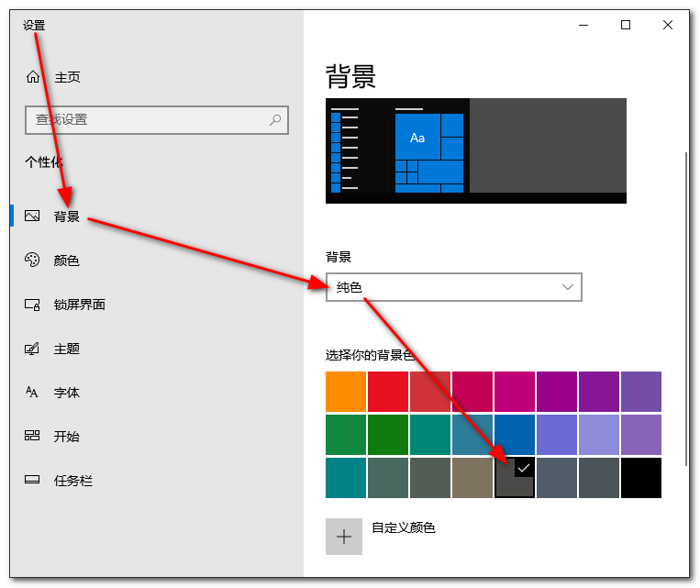This screenshot has width=700, height=588.
Task: Select the sixth middle-row periwinkle blue swatch
Action: tap(557, 435)
